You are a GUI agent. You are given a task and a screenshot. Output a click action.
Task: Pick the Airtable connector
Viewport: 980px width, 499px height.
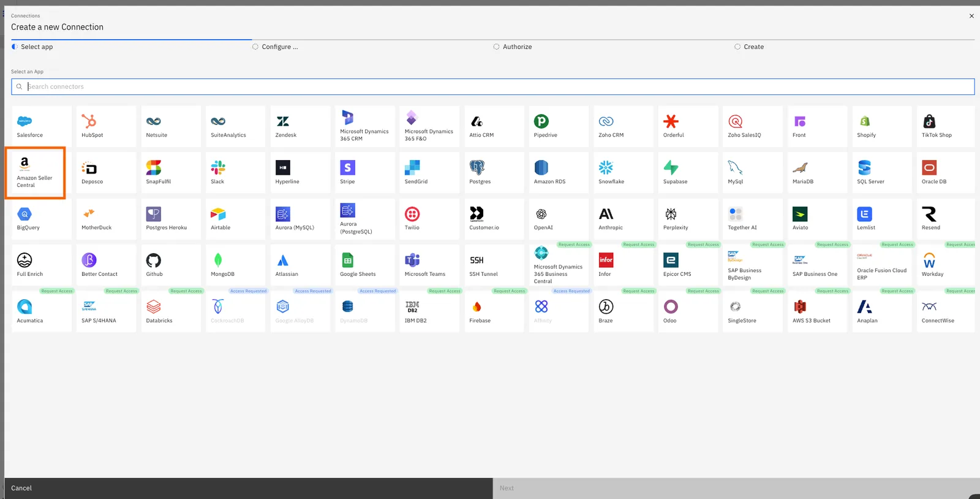pos(235,219)
